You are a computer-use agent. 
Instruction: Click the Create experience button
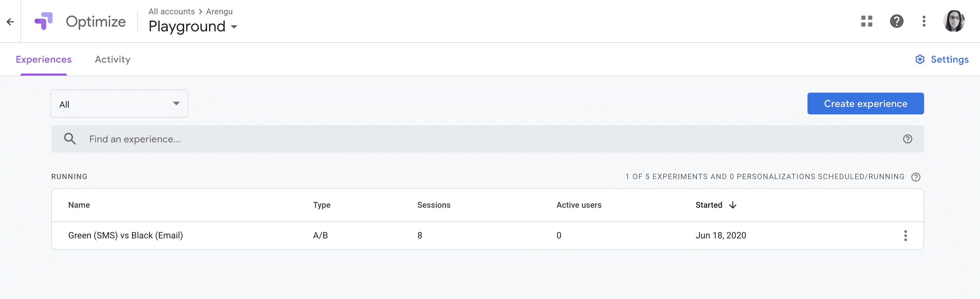point(865,104)
